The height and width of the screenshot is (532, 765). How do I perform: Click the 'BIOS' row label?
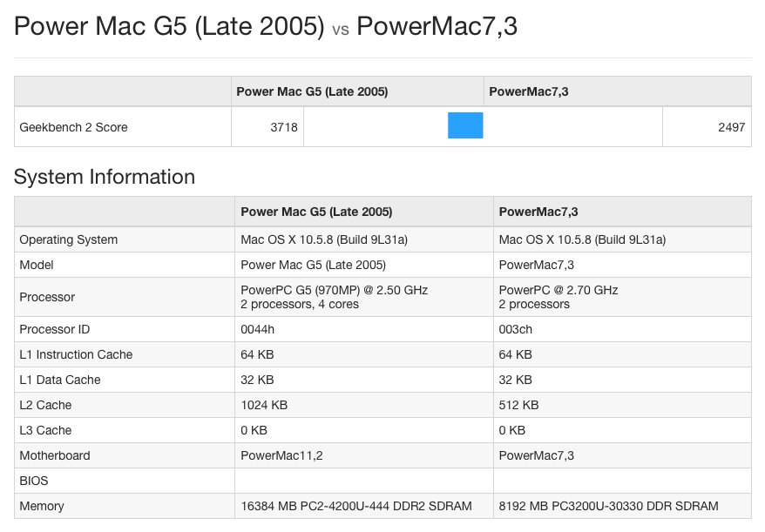pos(34,481)
